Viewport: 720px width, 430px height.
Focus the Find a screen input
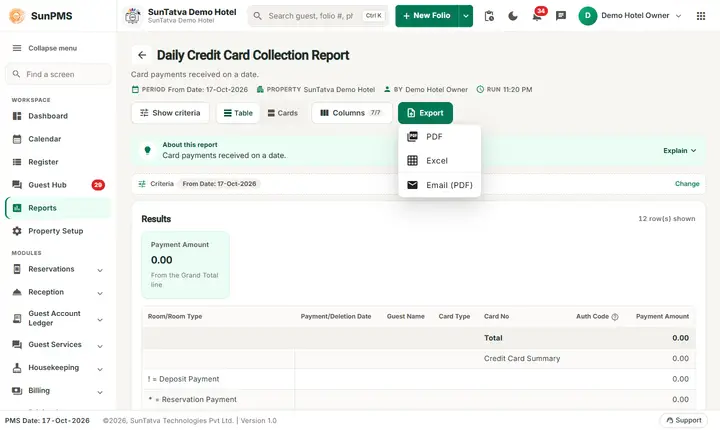[58, 74]
